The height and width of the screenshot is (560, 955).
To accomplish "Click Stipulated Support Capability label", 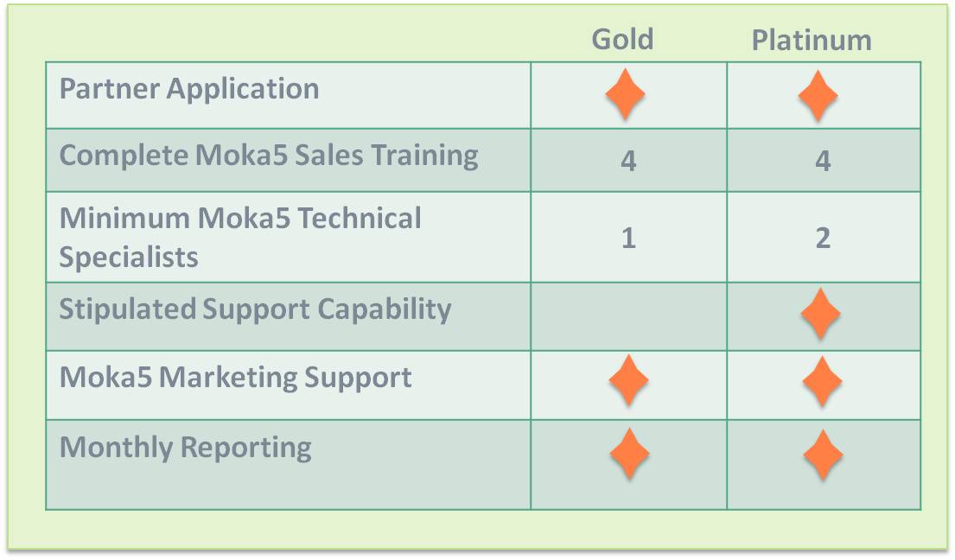I will (x=255, y=309).
